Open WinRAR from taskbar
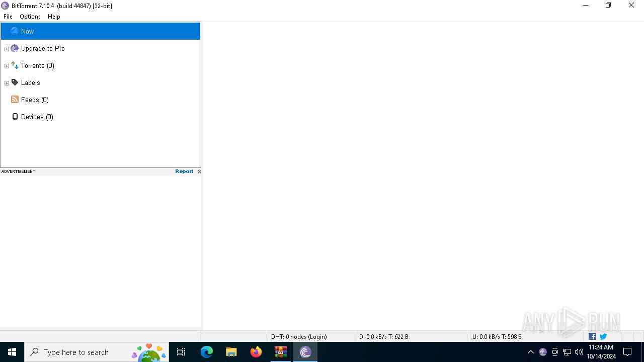This screenshot has width=644, height=362. click(281, 352)
